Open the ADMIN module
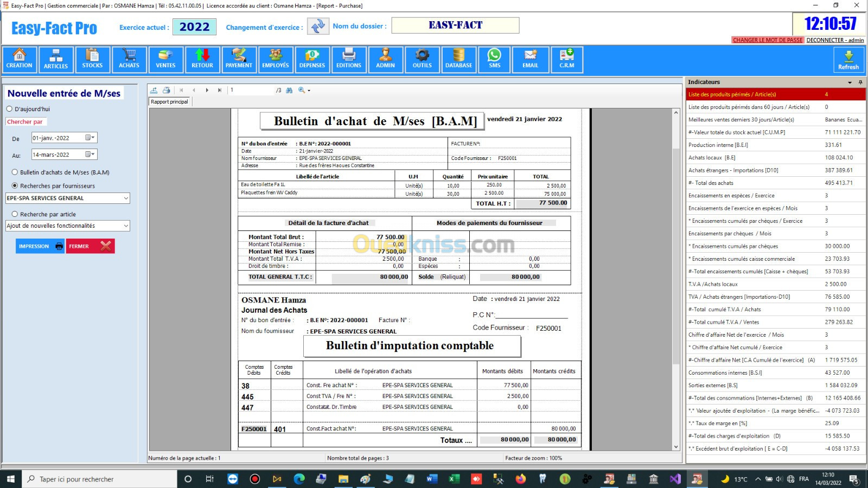868x488 pixels. pyautogui.click(x=385, y=60)
